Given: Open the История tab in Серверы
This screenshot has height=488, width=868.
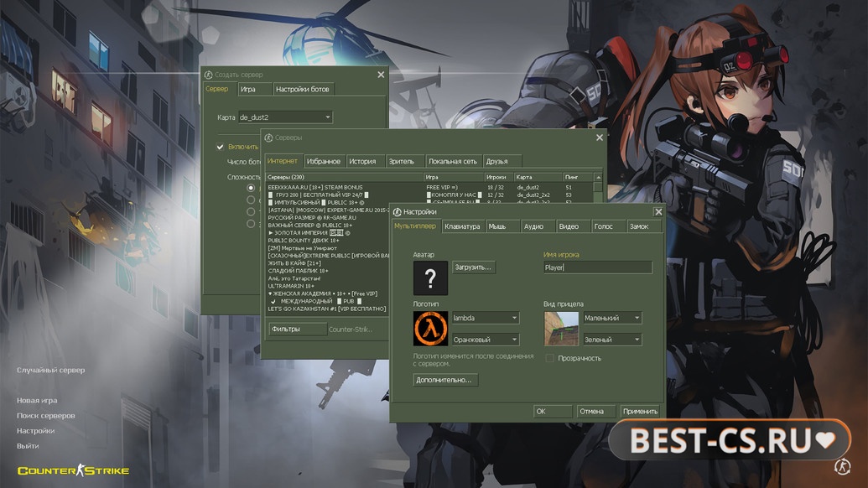Looking at the screenshot, I should click(x=365, y=162).
